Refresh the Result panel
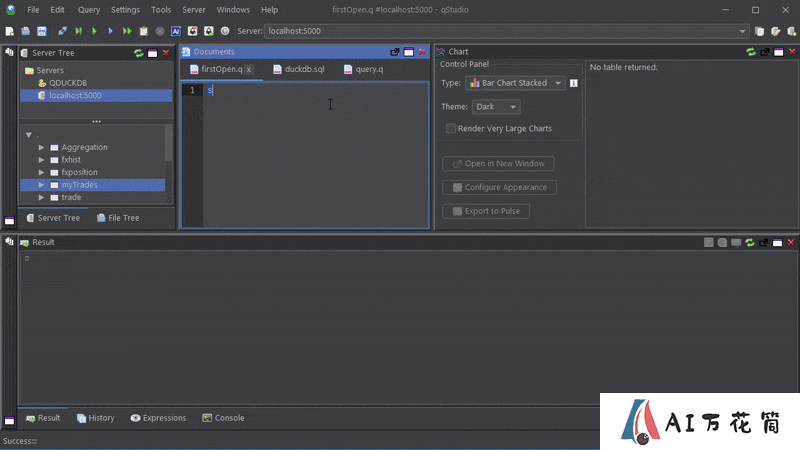 coord(749,242)
